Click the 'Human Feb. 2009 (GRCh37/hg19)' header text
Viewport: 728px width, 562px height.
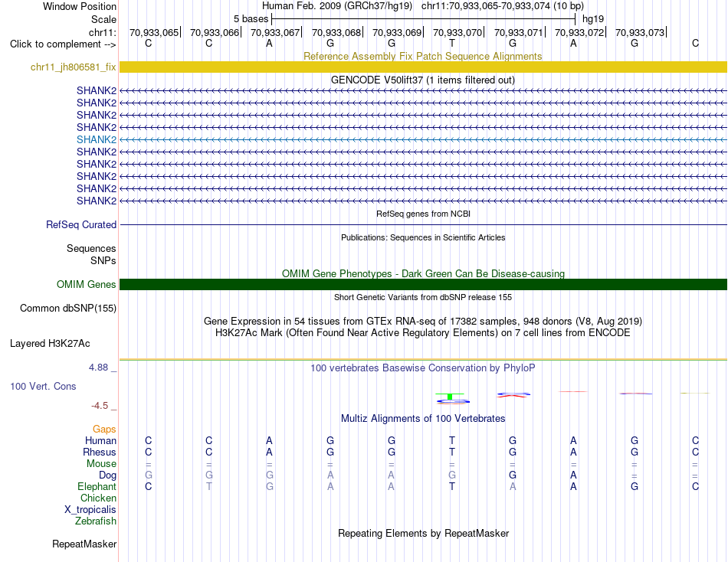337,6
